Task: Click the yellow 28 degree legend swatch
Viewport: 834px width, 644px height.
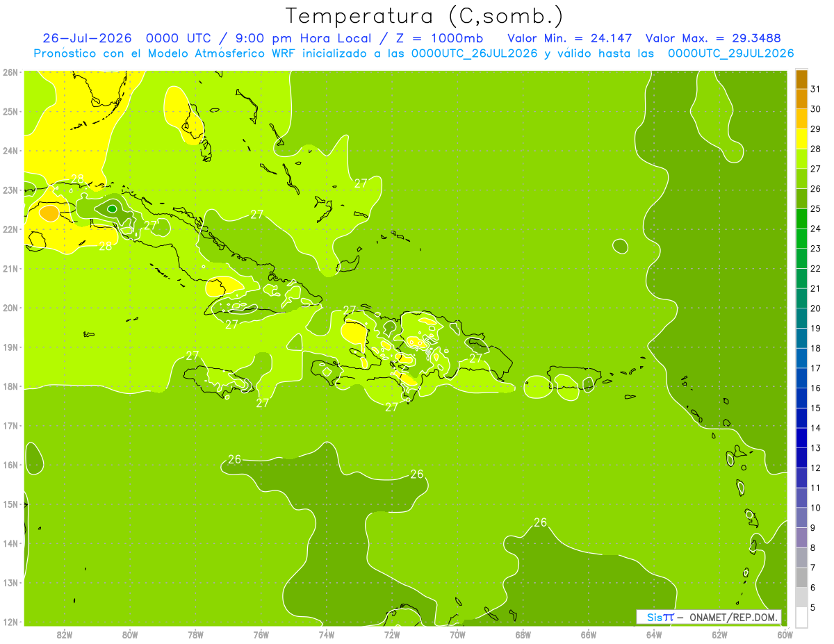Action: point(801,139)
